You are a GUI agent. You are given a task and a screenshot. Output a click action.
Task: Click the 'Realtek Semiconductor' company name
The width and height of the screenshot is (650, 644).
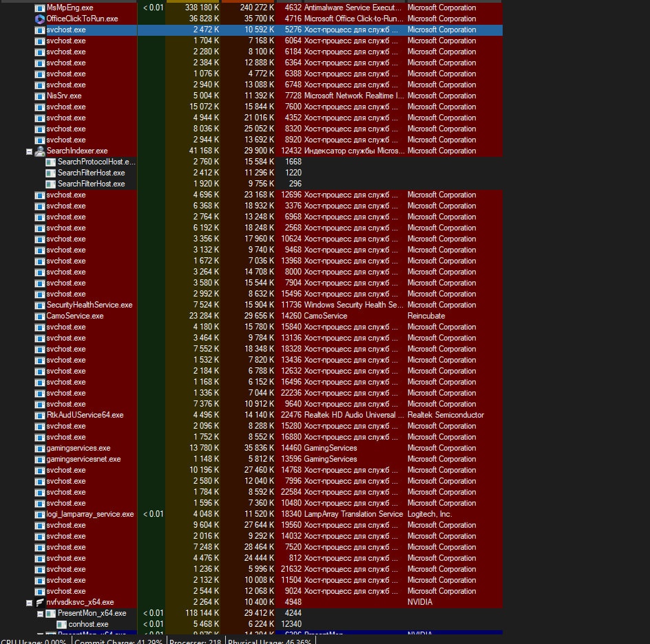click(445, 415)
